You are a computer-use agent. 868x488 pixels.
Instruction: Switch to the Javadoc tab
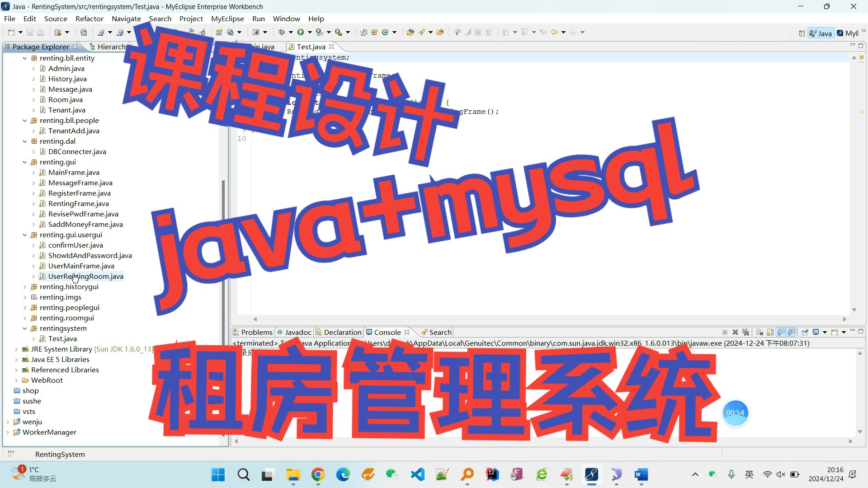pos(294,332)
